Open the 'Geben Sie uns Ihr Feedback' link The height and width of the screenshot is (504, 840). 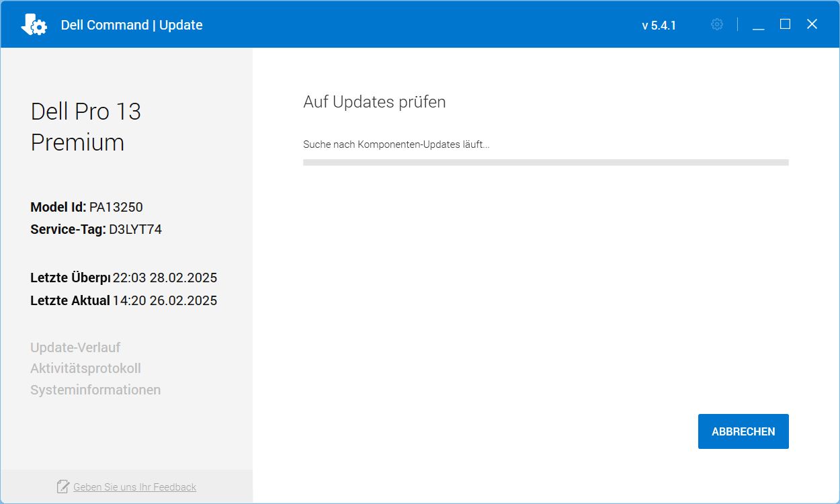[134, 487]
